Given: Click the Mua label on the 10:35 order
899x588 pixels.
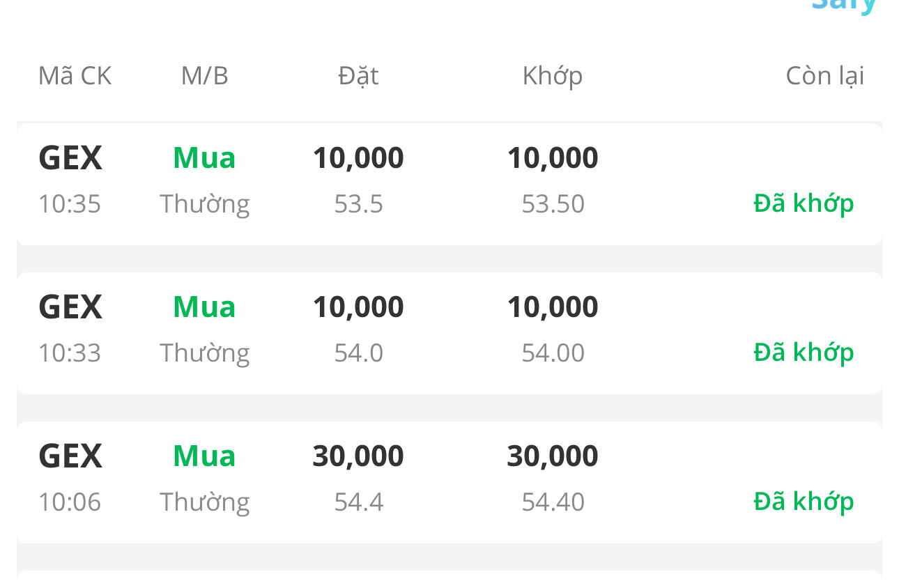Looking at the screenshot, I should tap(204, 158).
